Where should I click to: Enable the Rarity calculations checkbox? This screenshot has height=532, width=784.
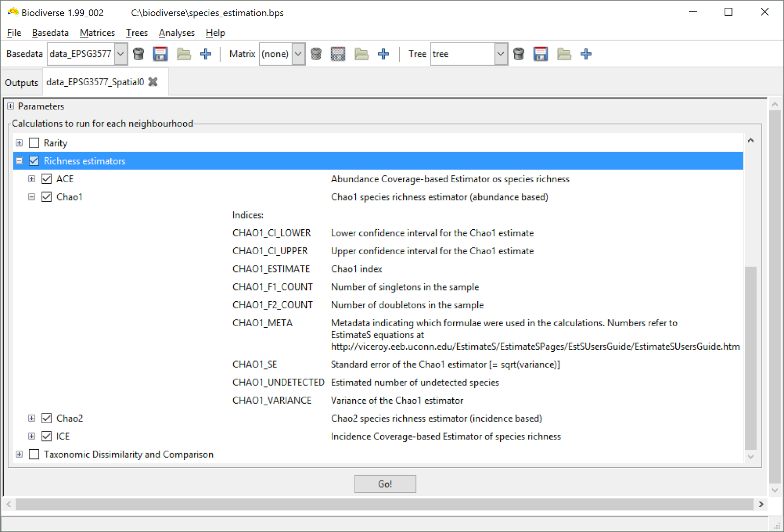pyautogui.click(x=34, y=143)
